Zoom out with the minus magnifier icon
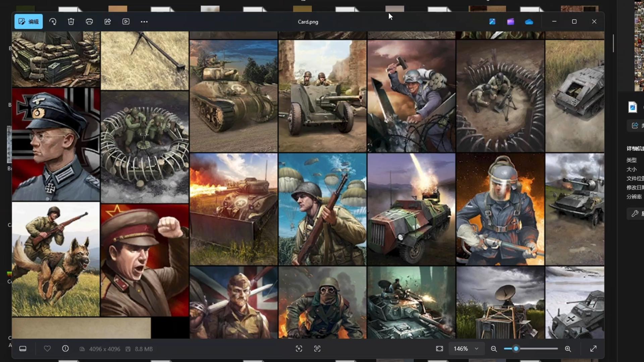The width and height of the screenshot is (644, 362). [x=494, y=349]
